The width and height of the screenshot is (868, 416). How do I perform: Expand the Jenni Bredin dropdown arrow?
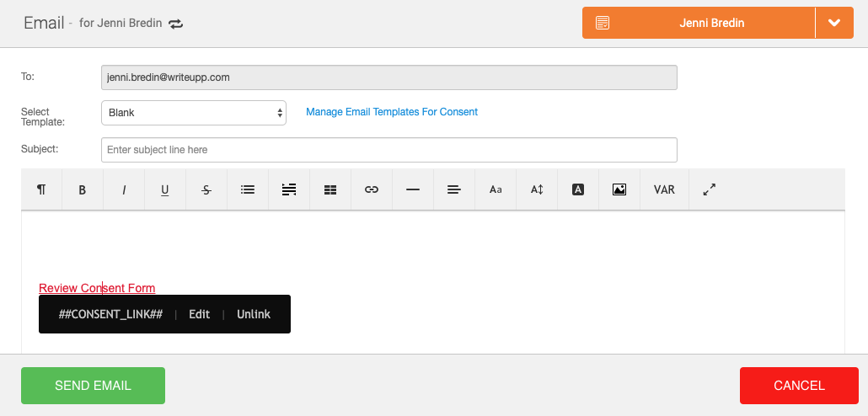834,23
